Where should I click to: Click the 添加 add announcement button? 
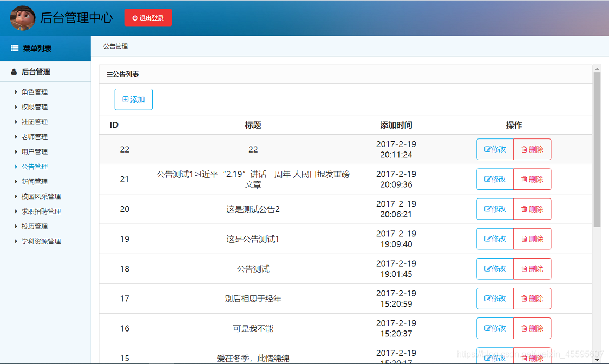pyautogui.click(x=134, y=100)
